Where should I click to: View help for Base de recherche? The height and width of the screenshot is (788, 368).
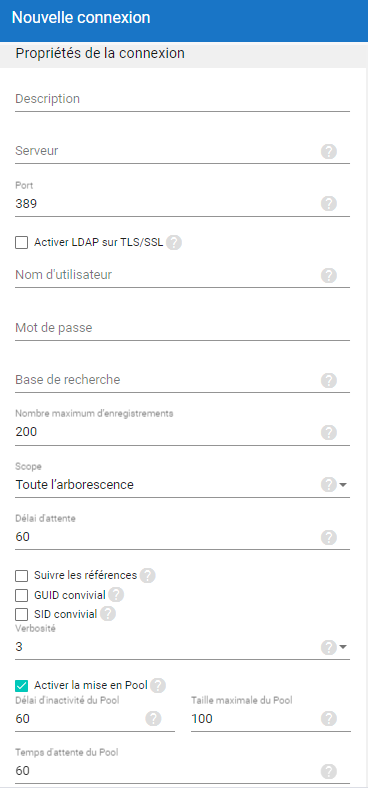click(x=328, y=380)
